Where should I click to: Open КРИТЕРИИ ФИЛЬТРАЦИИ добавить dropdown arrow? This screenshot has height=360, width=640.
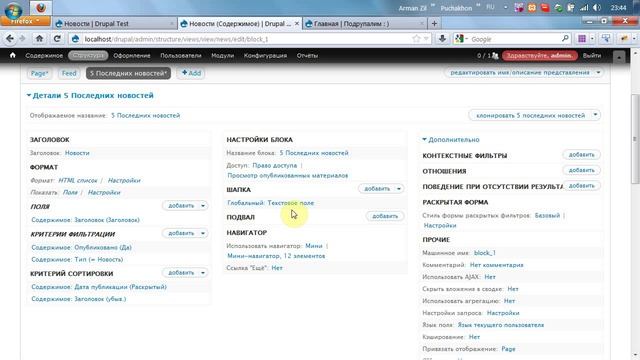click(203, 233)
